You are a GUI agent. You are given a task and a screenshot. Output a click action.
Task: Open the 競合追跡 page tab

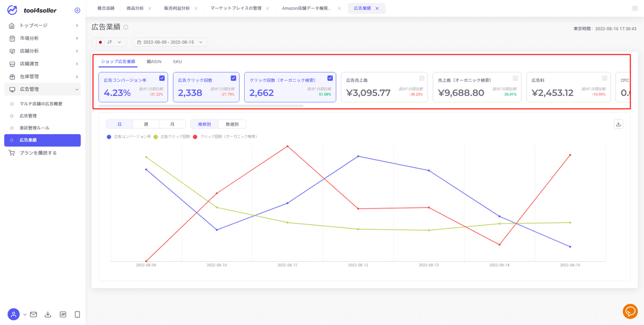point(106,9)
